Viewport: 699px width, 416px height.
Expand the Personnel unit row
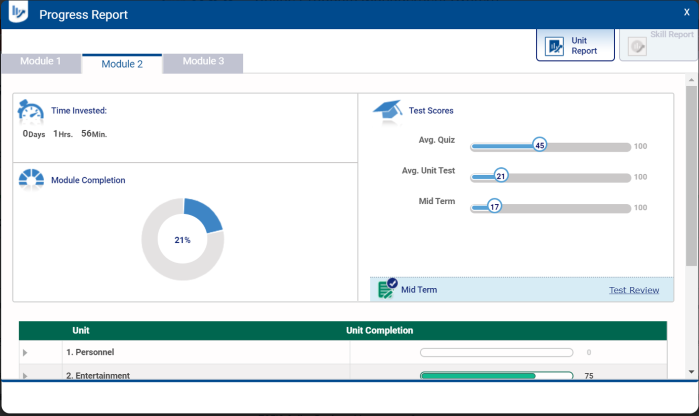pyautogui.click(x=26, y=353)
